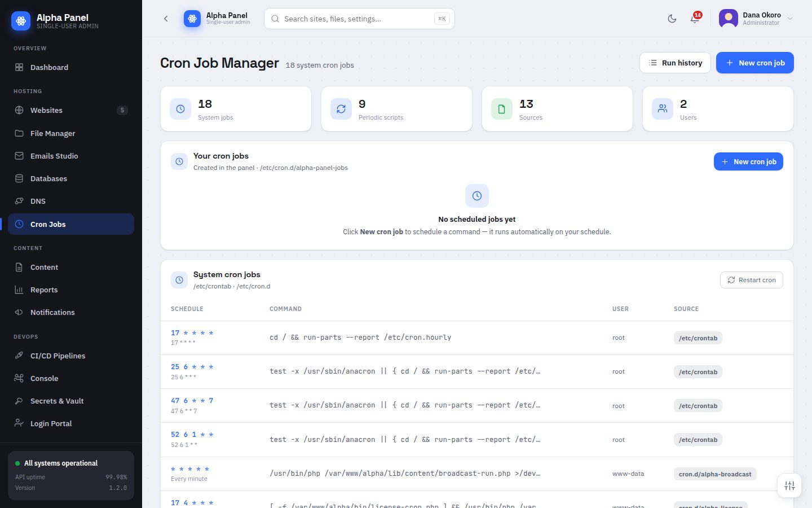The width and height of the screenshot is (812, 508).
Task: Click All systems operational status
Action: (61, 463)
